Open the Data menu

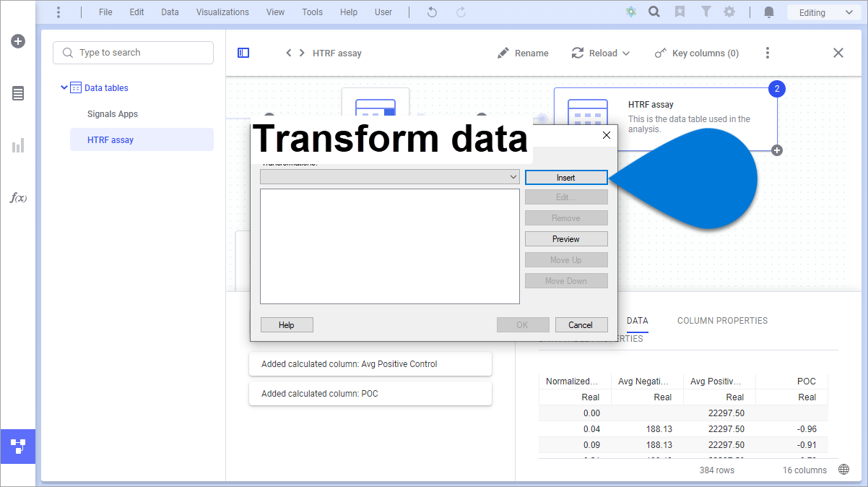pos(170,12)
